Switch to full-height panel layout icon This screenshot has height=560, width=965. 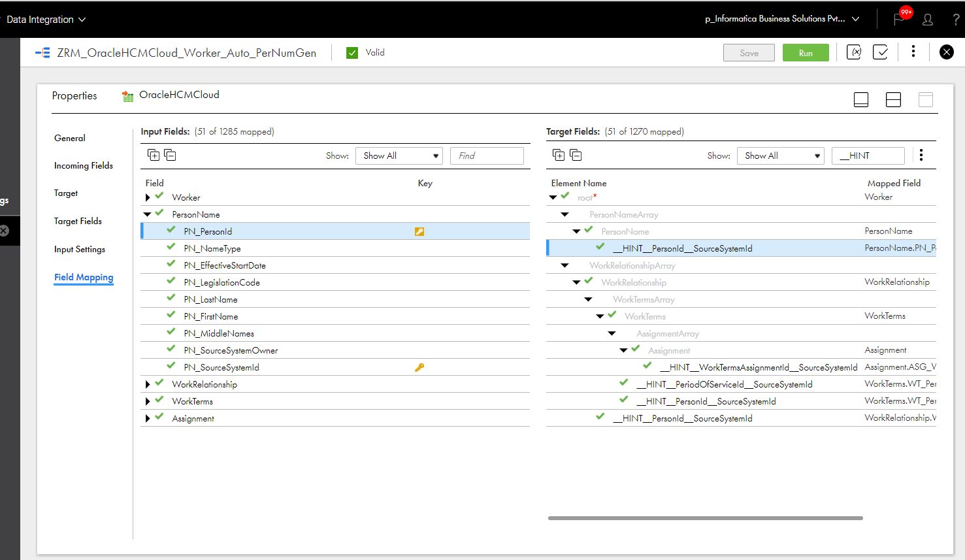point(925,99)
